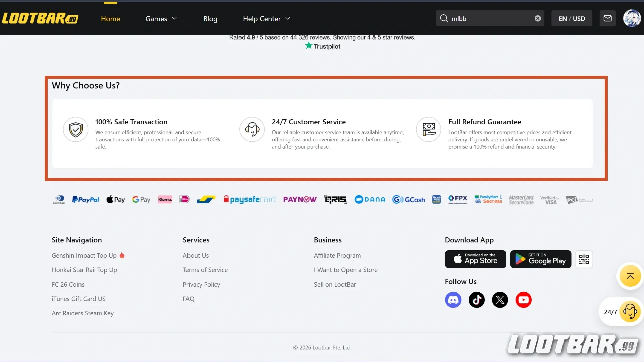This screenshot has height=362, width=644.
Task: Click the Google Pay logo
Action: (141, 200)
